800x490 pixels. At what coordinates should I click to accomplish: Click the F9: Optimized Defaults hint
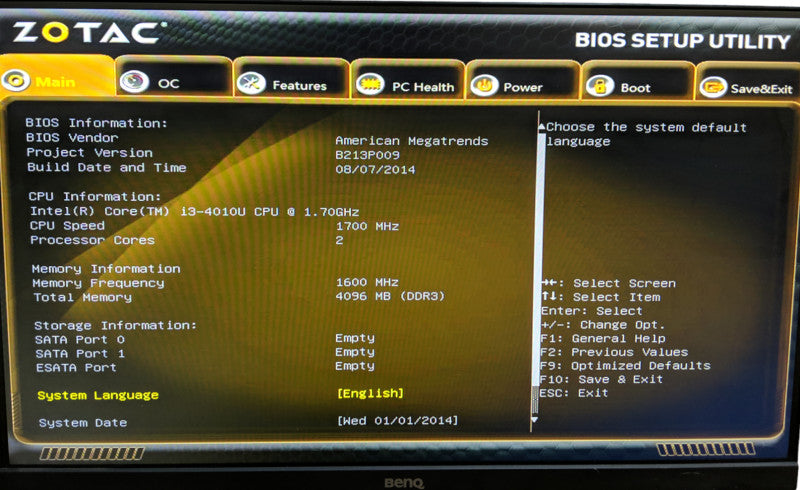626,366
